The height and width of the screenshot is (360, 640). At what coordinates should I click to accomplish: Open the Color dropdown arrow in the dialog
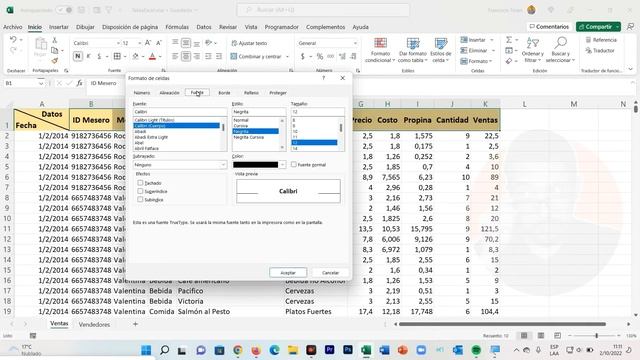[282, 165]
